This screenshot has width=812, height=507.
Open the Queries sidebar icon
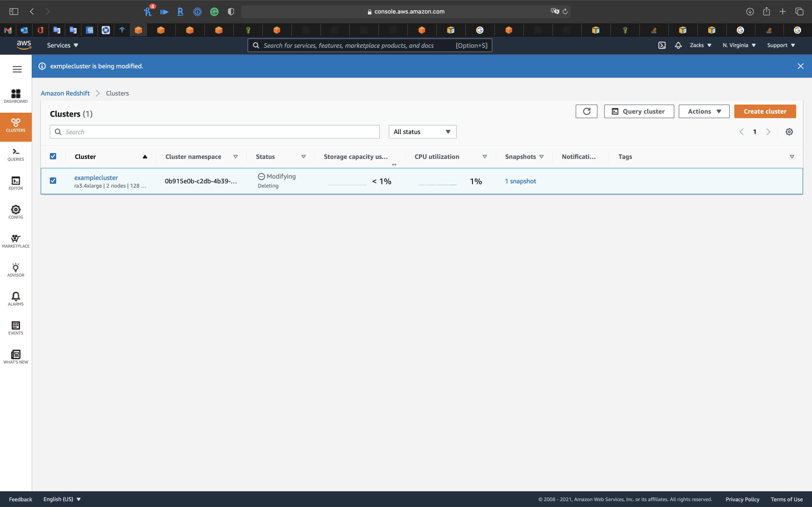pyautogui.click(x=16, y=154)
